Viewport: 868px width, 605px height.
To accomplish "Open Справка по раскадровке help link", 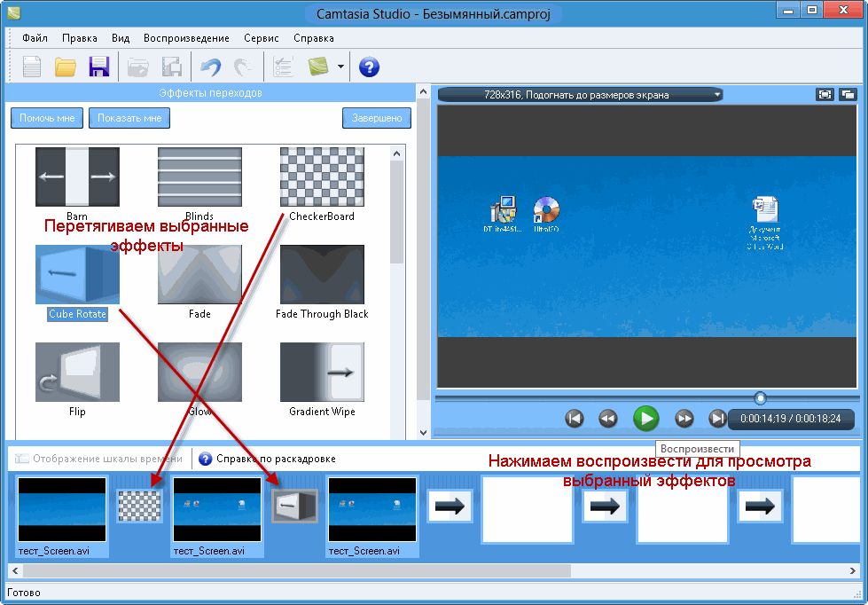I will (x=268, y=459).
